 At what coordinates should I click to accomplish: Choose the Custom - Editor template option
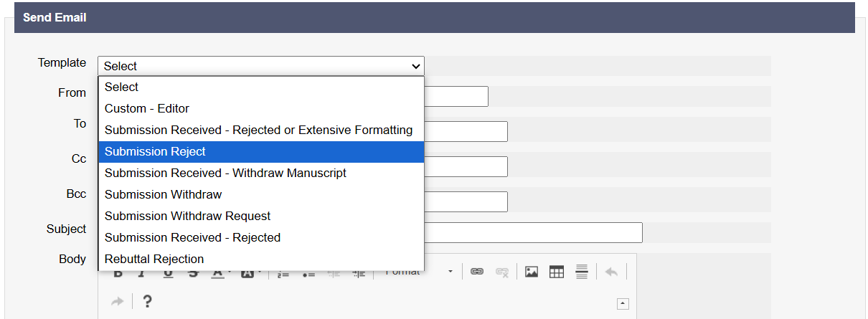(147, 108)
